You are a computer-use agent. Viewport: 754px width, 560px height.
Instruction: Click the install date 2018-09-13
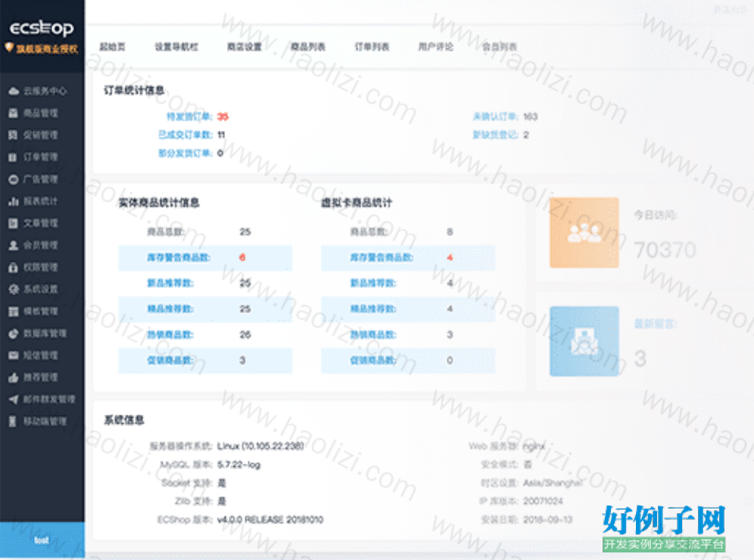(547, 520)
